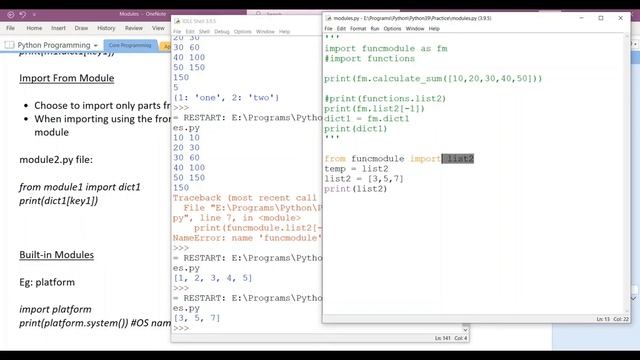
Task: Click the IDLE Shell window icon
Action: click(177, 21)
